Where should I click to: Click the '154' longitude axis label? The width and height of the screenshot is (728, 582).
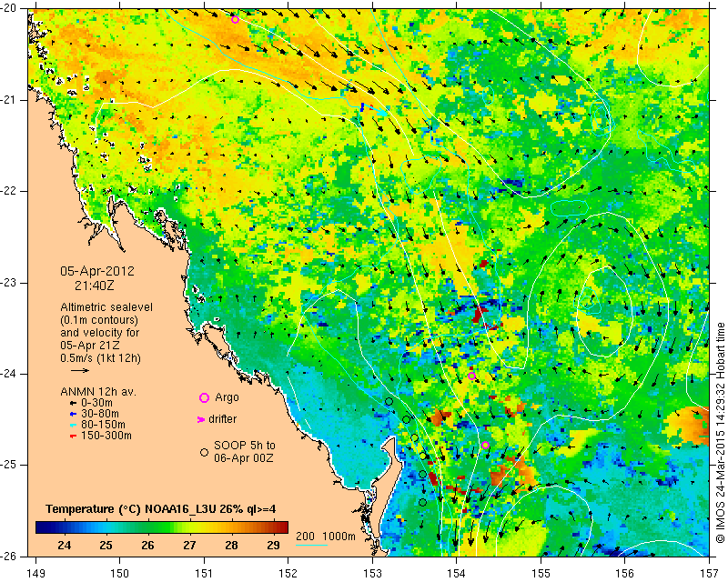(457, 574)
